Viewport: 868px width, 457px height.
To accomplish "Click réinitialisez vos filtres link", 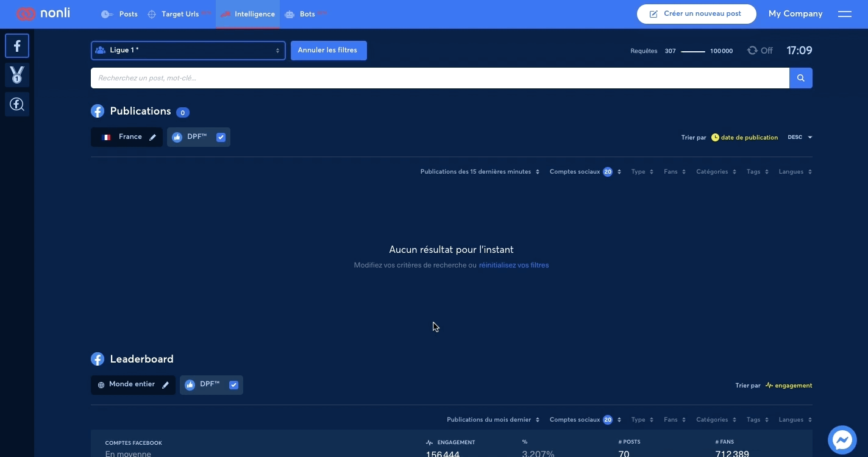I will 514,266.
